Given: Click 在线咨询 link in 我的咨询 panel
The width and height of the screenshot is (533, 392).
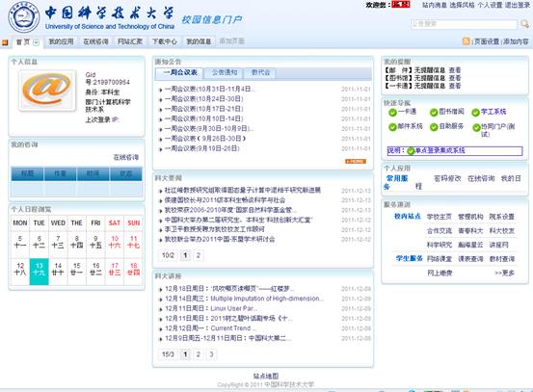Looking at the screenshot, I should pos(126,157).
